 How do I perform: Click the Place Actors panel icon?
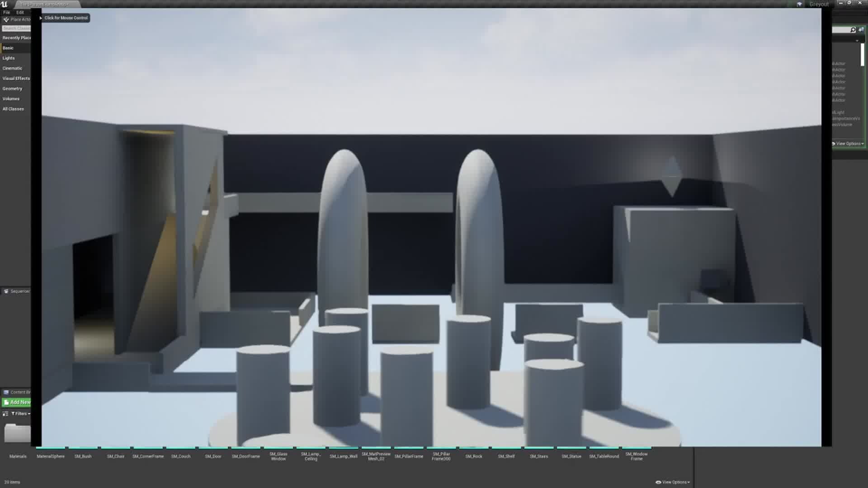pyautogui.click(x=6, y=19)
